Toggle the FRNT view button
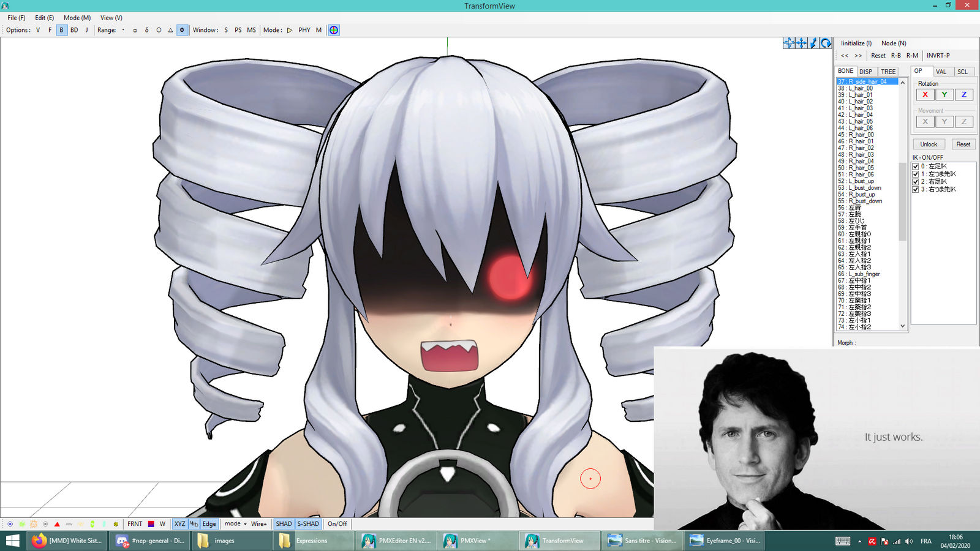The image size is (980, 551). (x=135, y=524)
